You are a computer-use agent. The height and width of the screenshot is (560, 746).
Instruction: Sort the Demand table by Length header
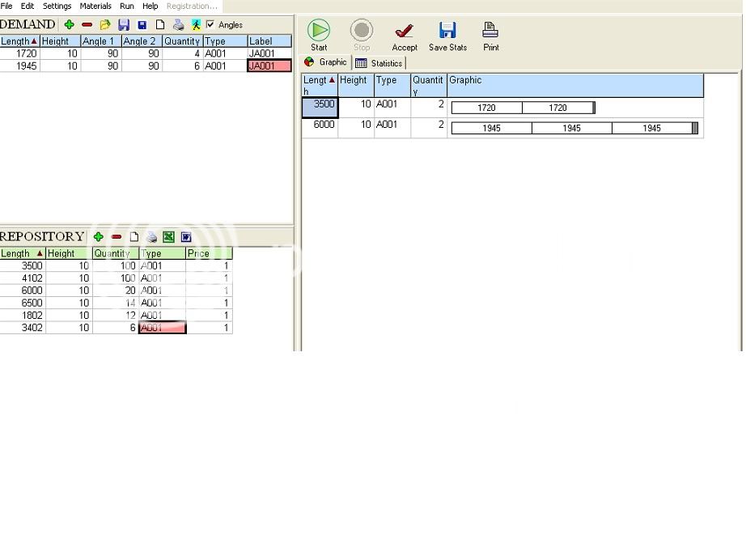(19, 41)
